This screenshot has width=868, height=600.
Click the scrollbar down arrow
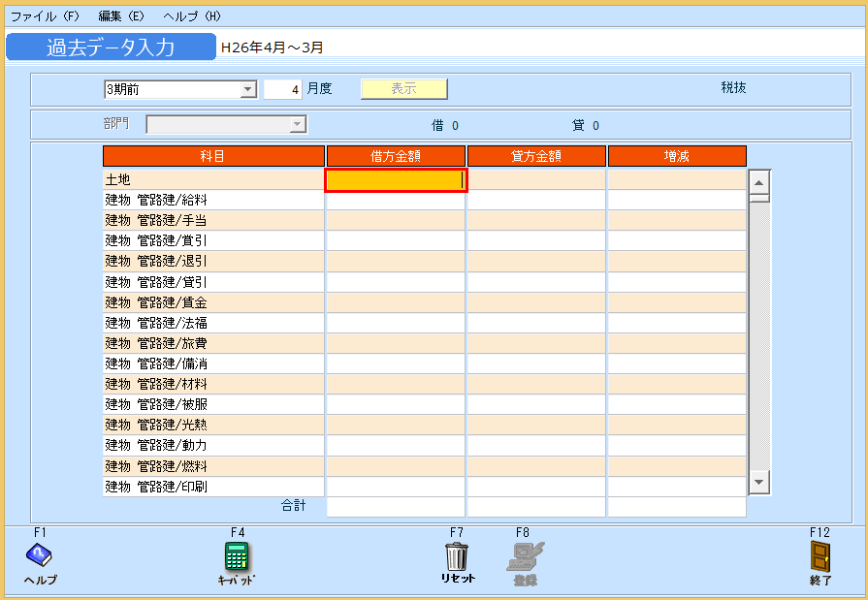(760, 482)
